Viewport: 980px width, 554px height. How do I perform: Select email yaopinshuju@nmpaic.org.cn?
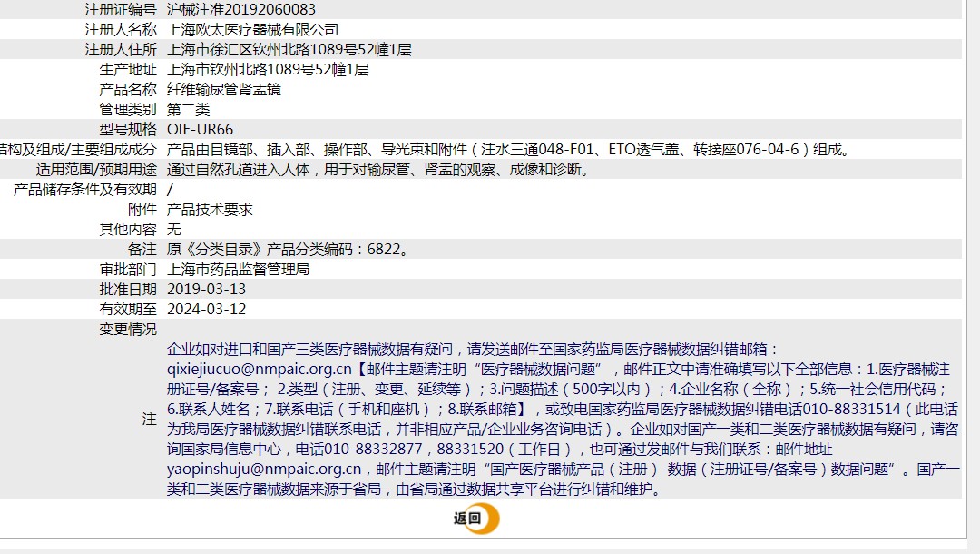coord(264,470)
